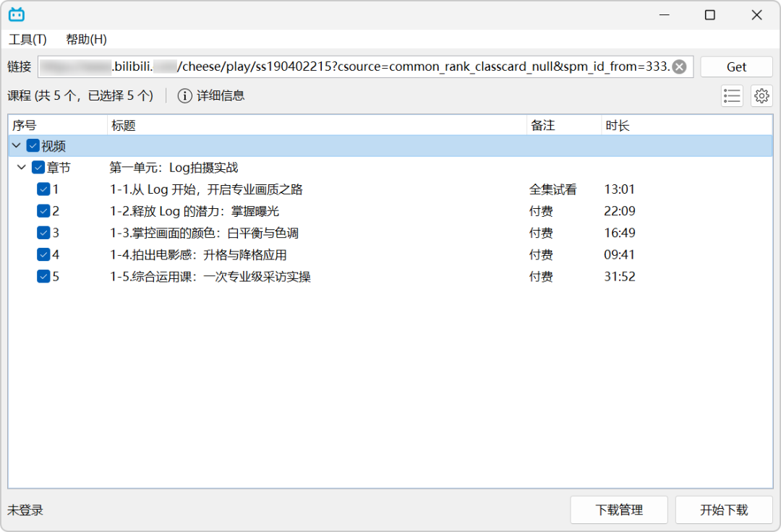781x532 pixels.
Task: Minimize the application window
Action: tap(664, 15)
